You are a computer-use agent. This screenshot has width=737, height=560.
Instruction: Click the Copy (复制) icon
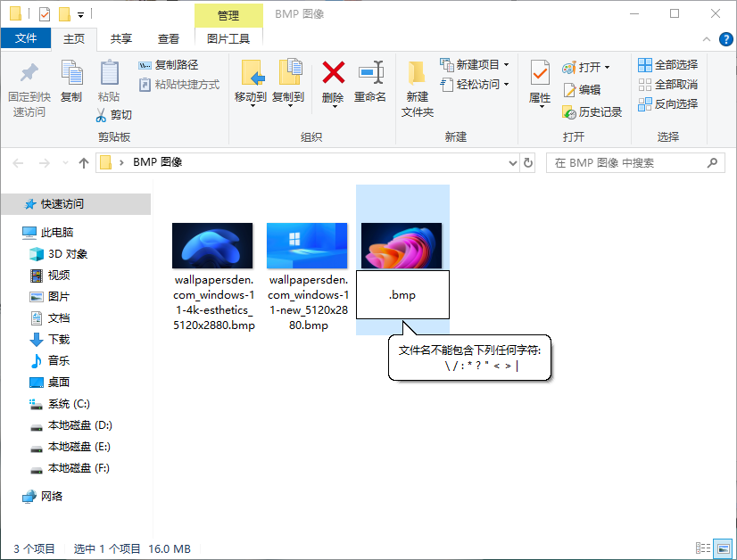point(71,79)
